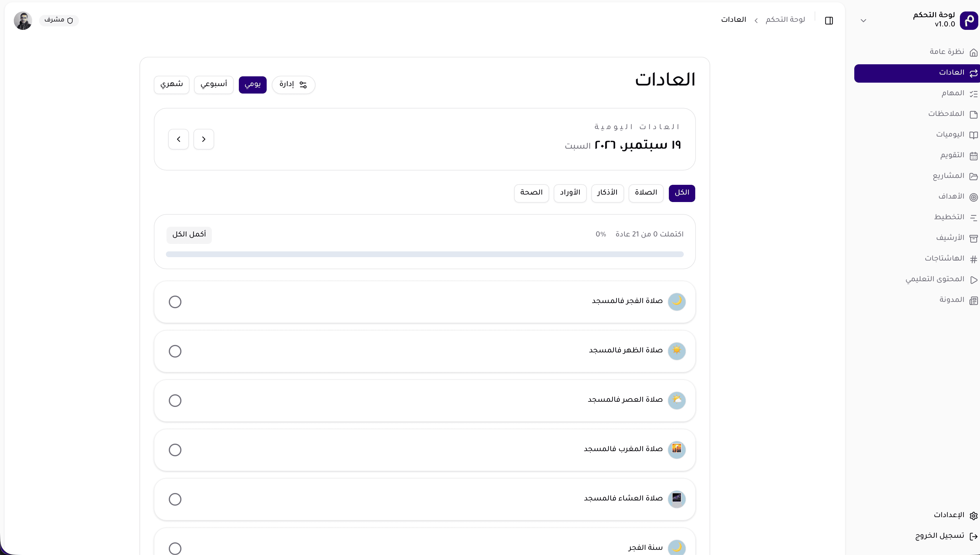Click the أكمل الكل complete-all button

[189, 235]
